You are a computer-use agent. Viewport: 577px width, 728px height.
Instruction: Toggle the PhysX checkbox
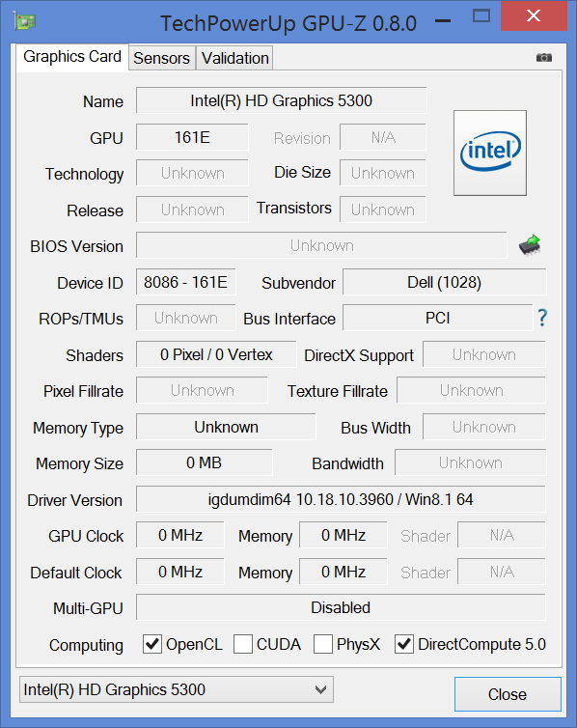[x=323, y=644]
